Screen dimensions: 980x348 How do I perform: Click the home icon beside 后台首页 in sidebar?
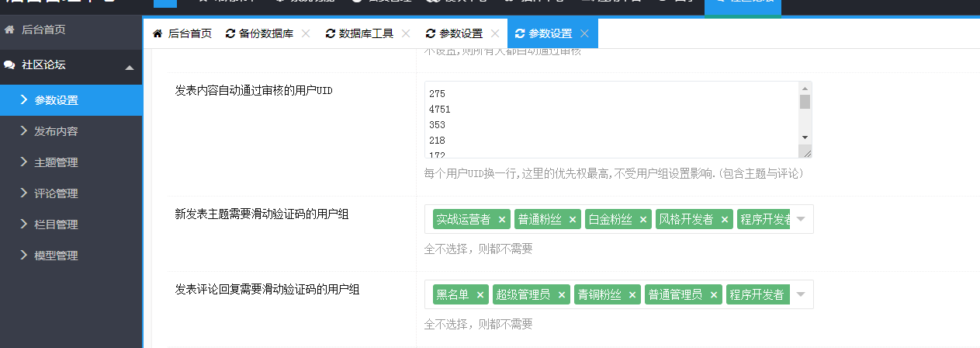point(10,30)
